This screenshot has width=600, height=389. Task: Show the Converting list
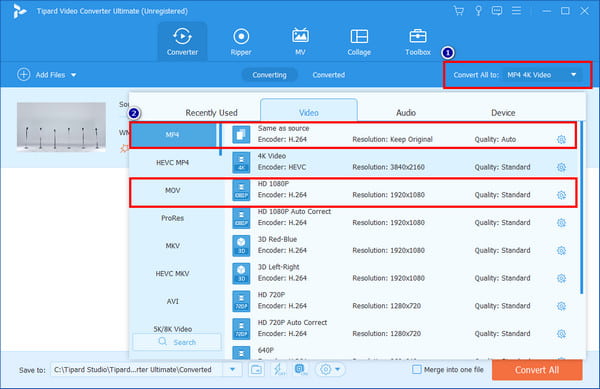[269, 75]
